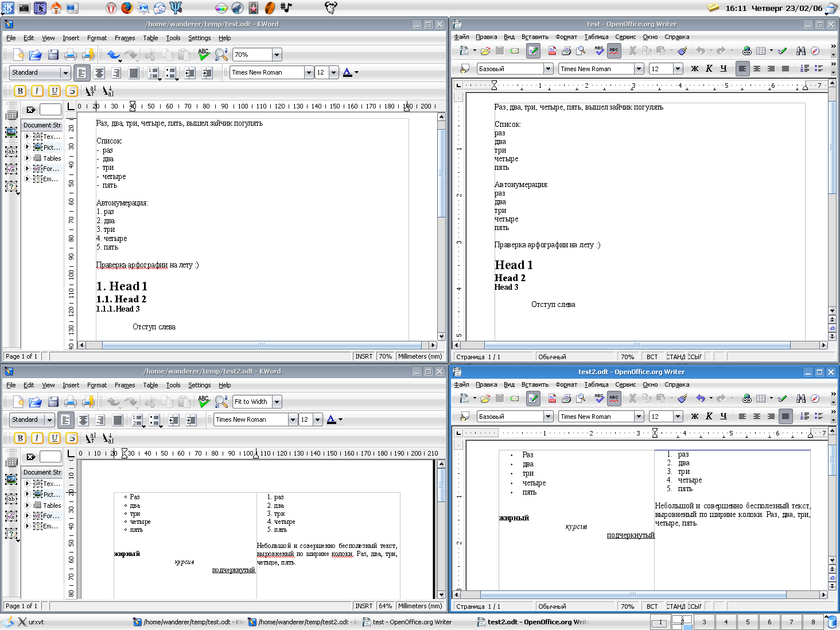Image resolution: width=840 pixels, height=630 pixels.
Task: Click the New document icon in test.odt KWord
Action: tap(18, 55)
